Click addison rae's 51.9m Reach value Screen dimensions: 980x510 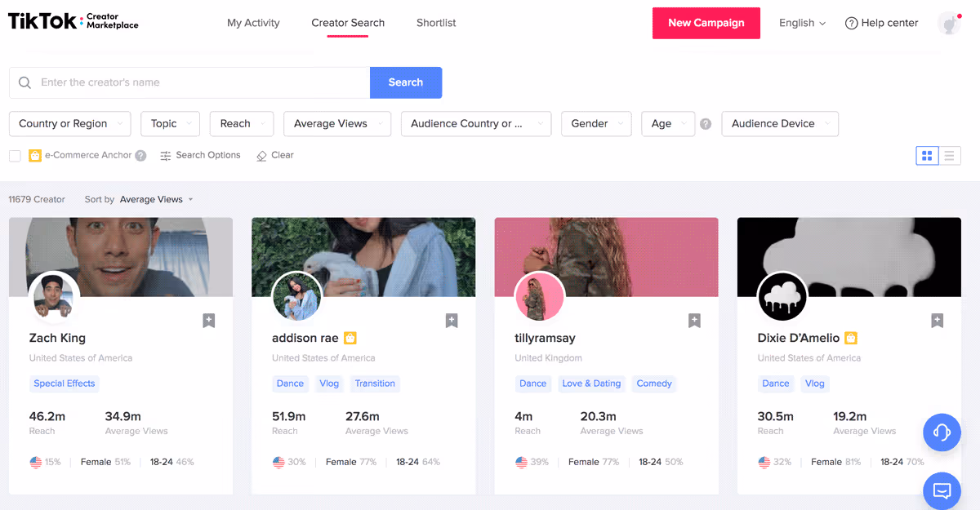tap(288, 416)
